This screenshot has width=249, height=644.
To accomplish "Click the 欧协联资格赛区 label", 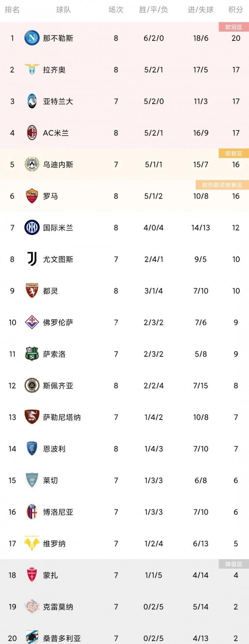I will pyautogui.click(x=222, y=185).
